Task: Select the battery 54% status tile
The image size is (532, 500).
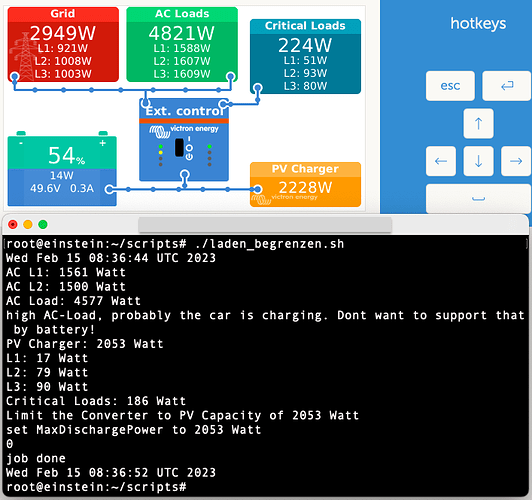Action: point(62,169)
